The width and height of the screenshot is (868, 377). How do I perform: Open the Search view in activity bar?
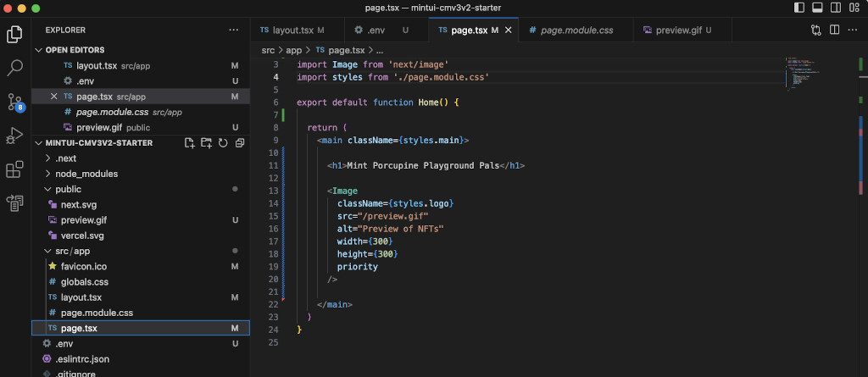tap(14, 68)
